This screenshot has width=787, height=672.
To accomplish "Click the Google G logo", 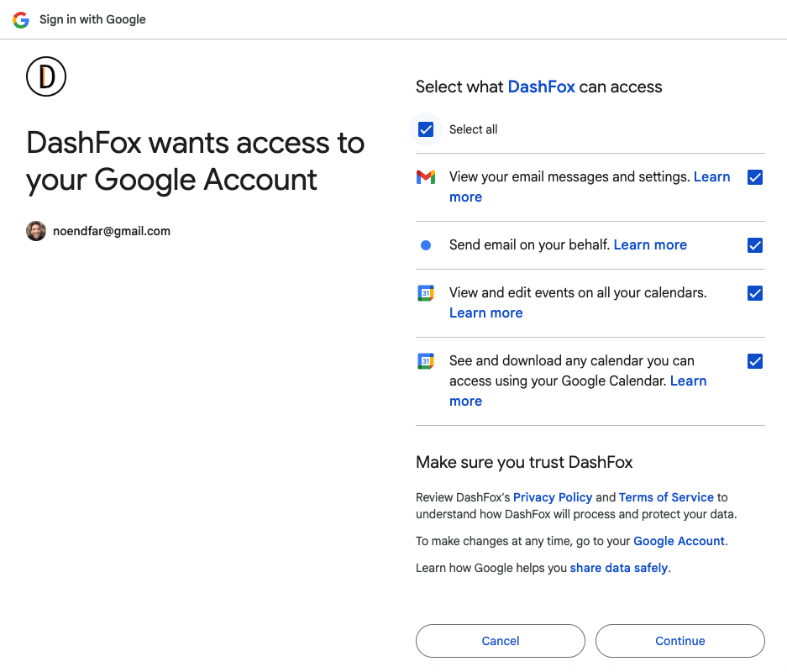I will pos(21,19).
